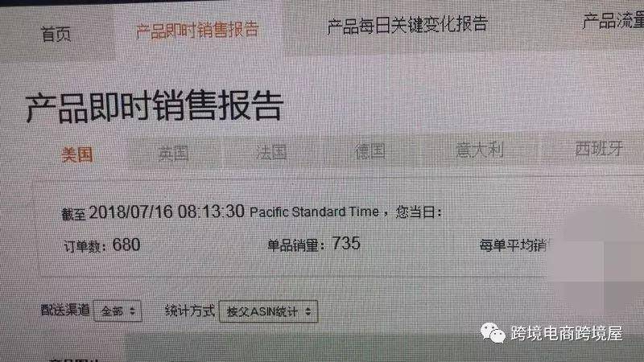Click the Pacific Standard Time text

pos(314,212)
